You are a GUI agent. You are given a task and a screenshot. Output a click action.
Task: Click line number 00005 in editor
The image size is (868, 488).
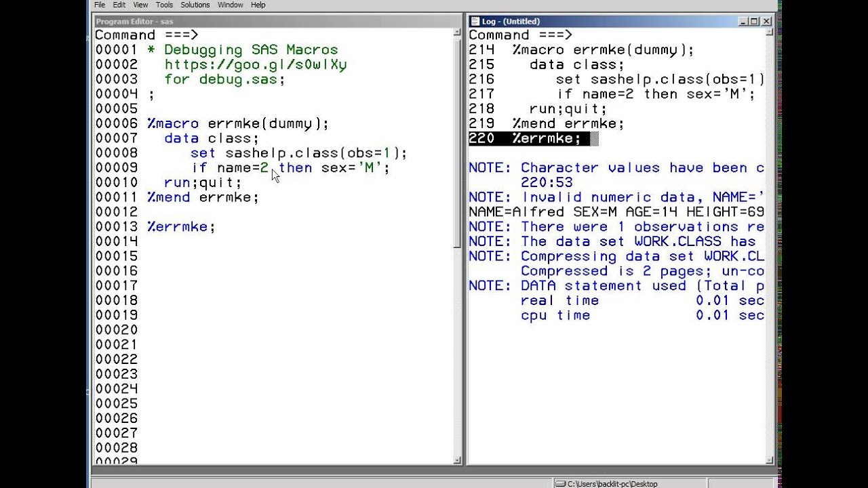tap(117, 109)
